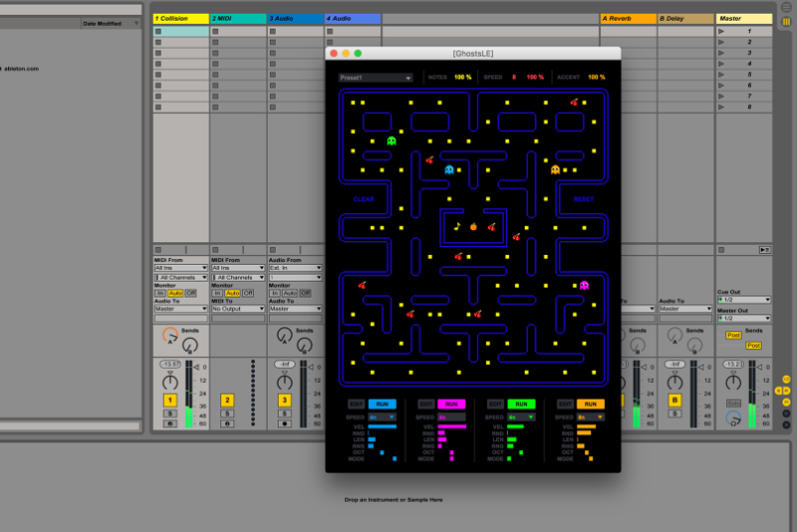Click clip stop button on Collision track

point(158,250)
